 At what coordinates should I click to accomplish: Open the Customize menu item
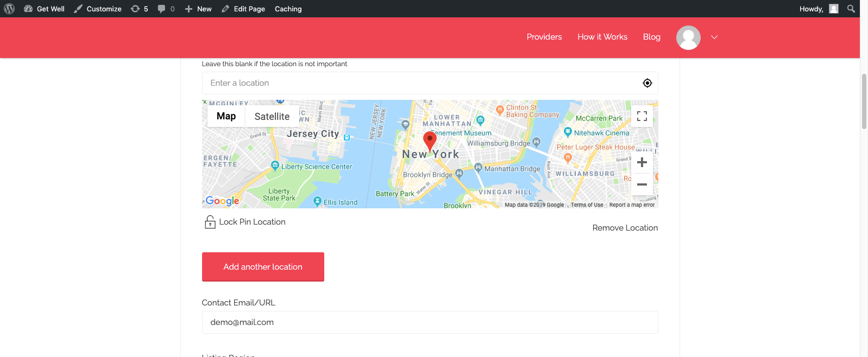coord(98,9)
